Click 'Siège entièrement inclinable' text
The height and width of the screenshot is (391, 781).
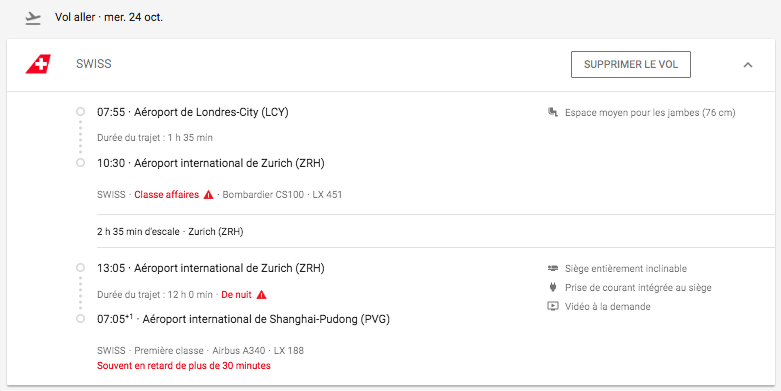[x=626, y=269]
